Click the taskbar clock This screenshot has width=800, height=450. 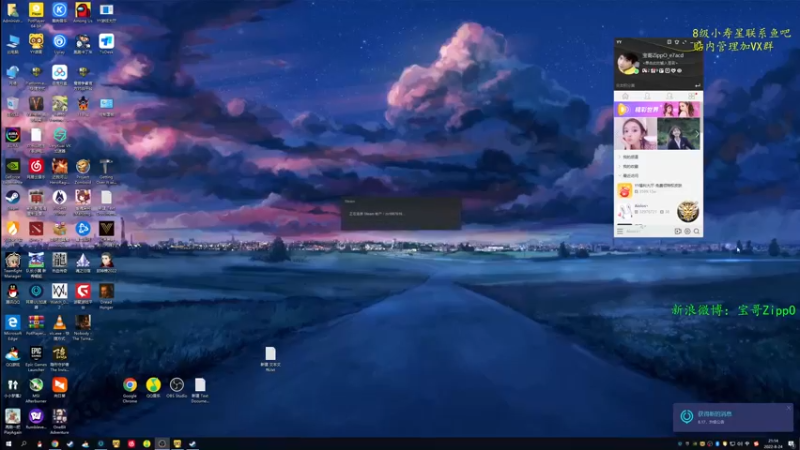(x=773, y=444)
